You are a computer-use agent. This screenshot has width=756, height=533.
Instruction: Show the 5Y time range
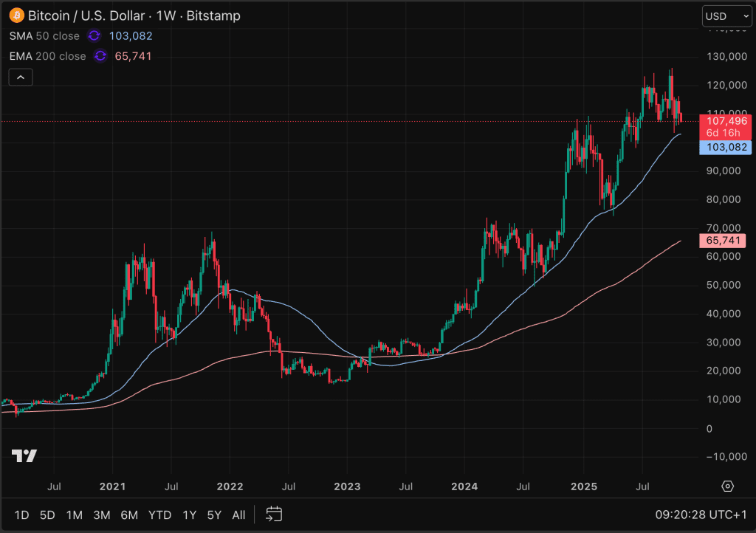pyautogui.click(x=214, y=515)
